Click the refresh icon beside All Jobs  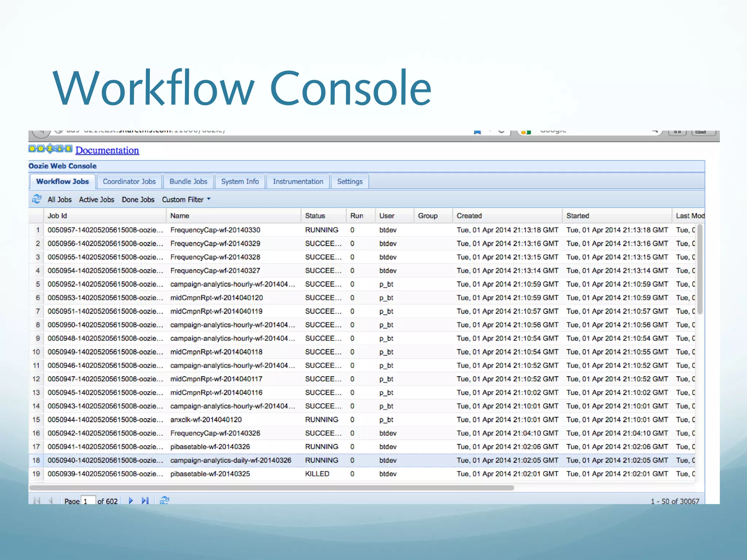[37, 199]
